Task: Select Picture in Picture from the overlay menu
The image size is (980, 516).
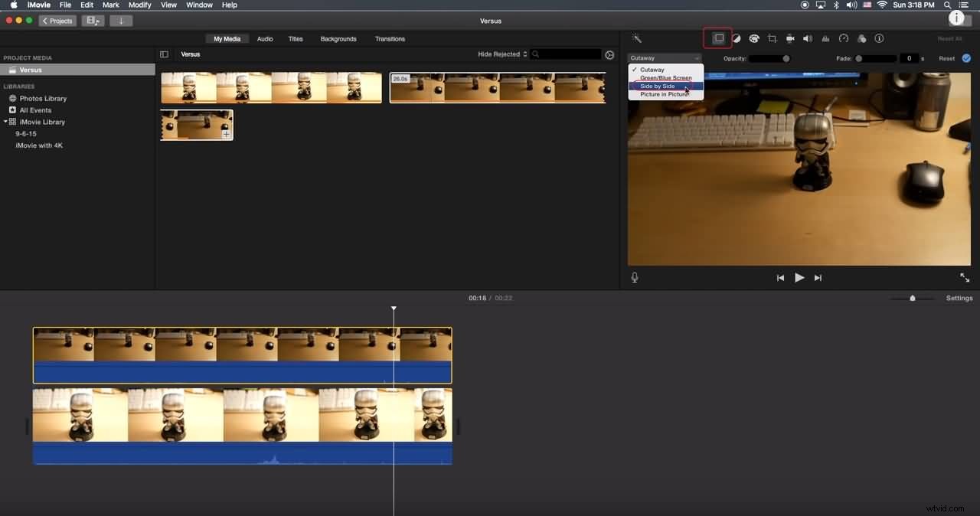Action: pos(665,93)
